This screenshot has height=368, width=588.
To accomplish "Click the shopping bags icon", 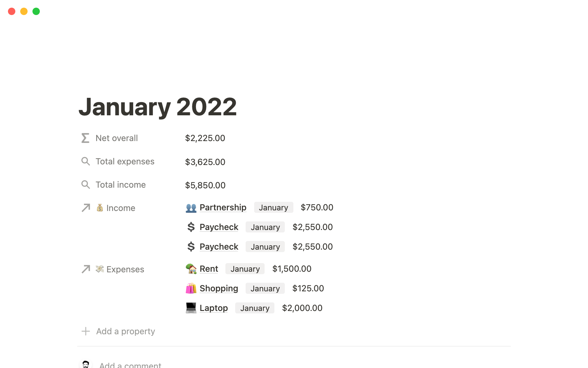I will (x=191, y=289).
